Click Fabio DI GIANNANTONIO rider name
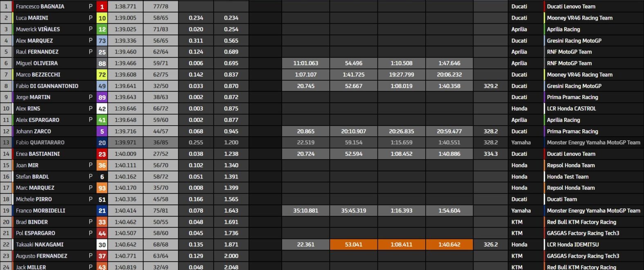This screenshot has height=270, width=644. click(47, 86)
